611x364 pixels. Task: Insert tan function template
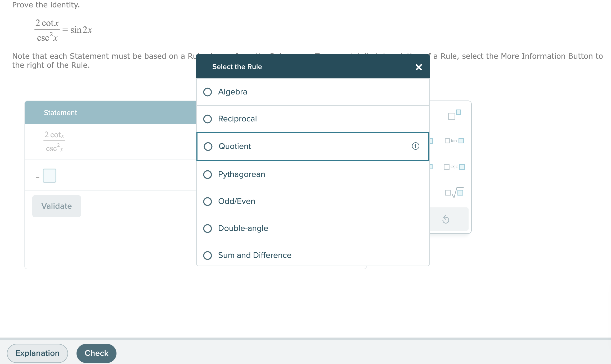(454, 141)
